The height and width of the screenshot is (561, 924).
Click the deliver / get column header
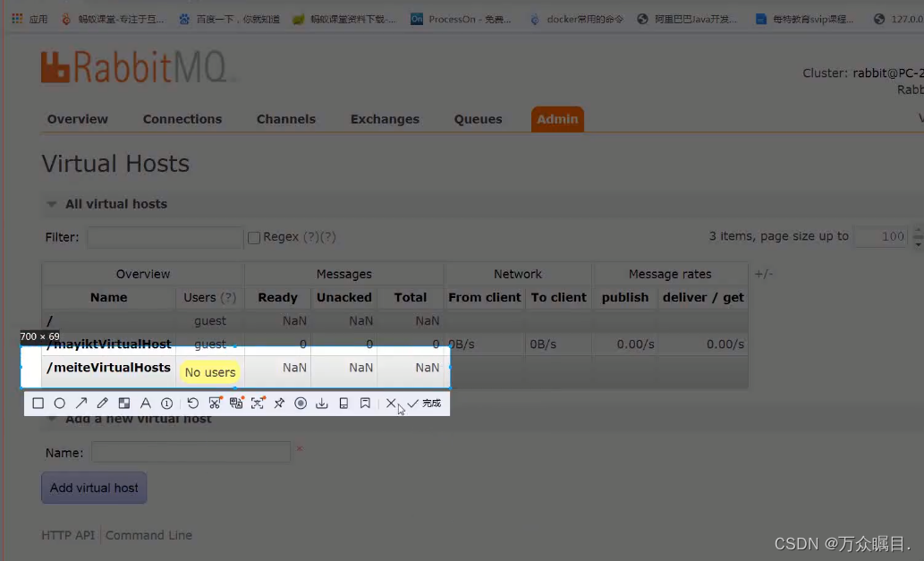pos(703,298)
